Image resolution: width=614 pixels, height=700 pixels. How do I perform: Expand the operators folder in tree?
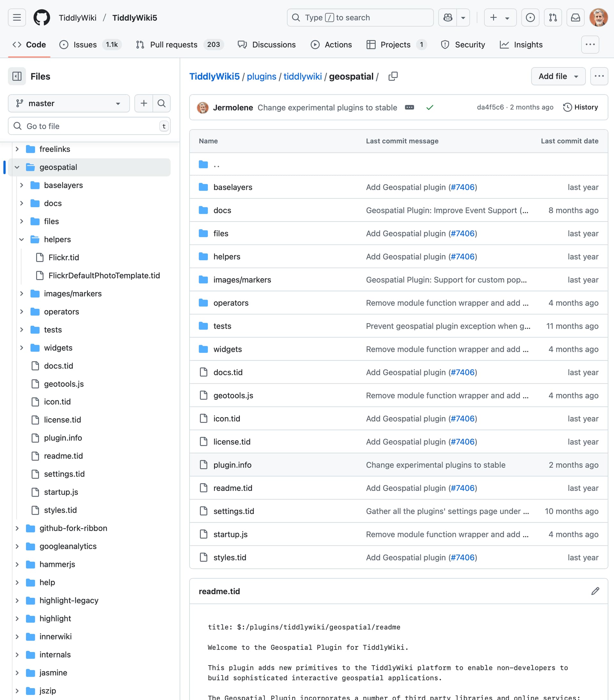[x=21, y=312]
